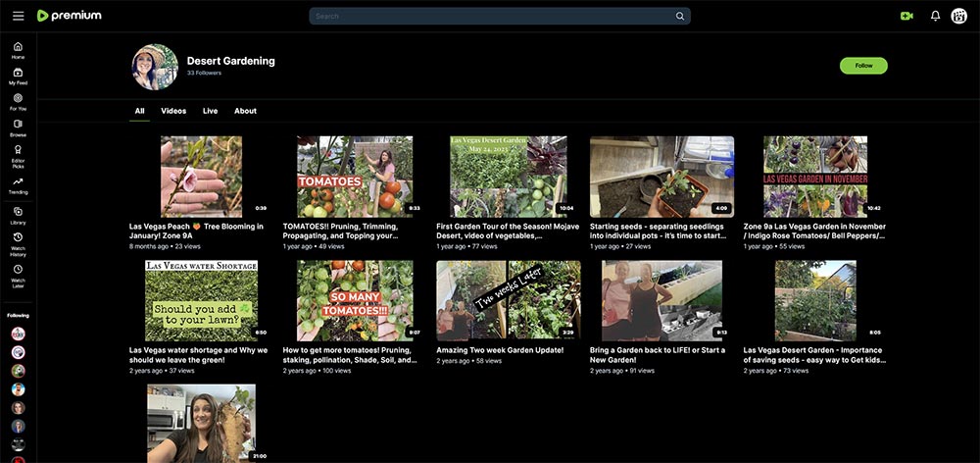The height and width of the screenshot is (463, 980).
Task: Switch to the About tab
Action: (245, 111)
